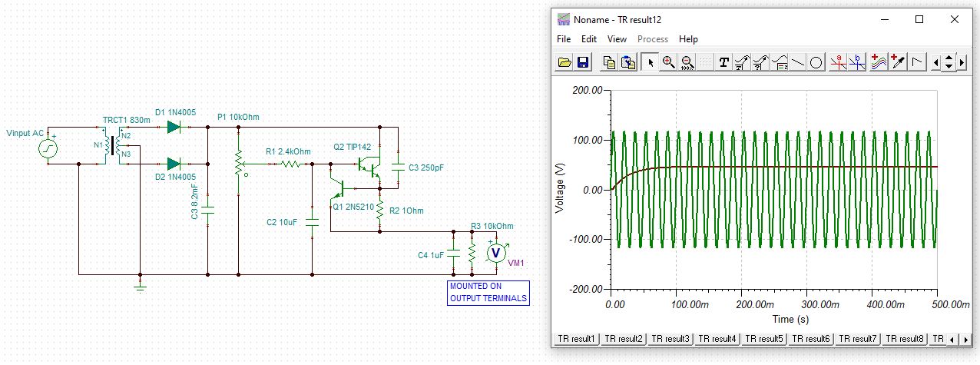980x365 pixels.
Task: Open the View menu
Action: pyautogui.click(x=617, y=39)
